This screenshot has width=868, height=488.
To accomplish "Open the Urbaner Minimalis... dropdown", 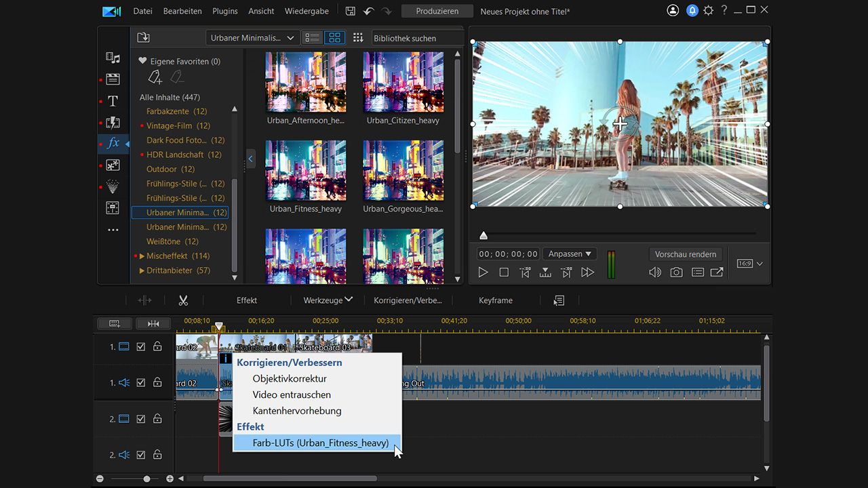I will 252,38.
